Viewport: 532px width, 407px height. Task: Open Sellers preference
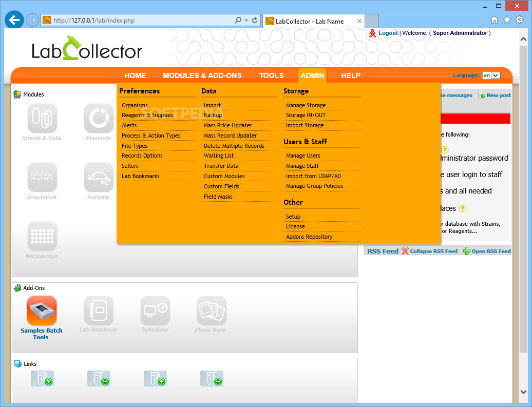[130, 166]
